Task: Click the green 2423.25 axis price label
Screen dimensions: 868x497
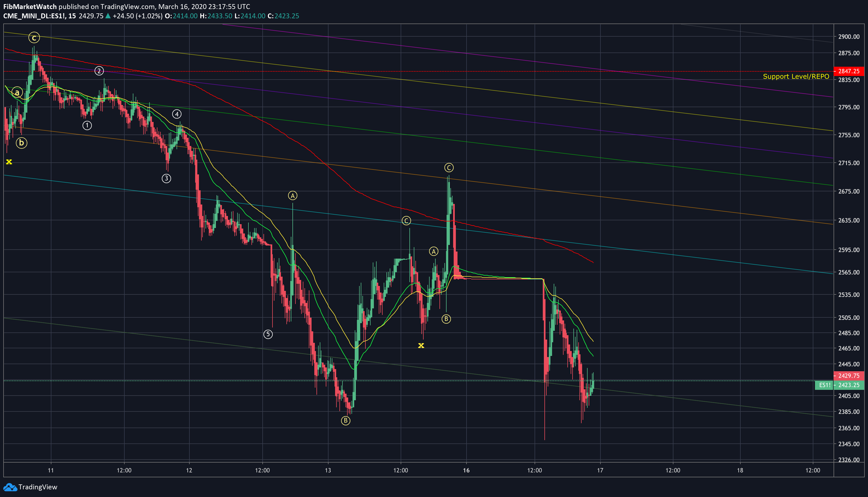Action: tap(849, 385)
